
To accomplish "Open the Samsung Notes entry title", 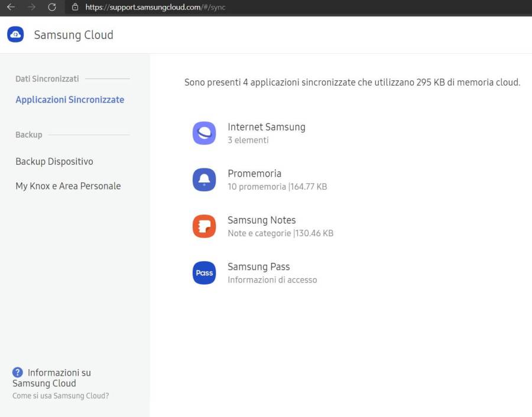I will pyautogui.click(x=261, y=220).
